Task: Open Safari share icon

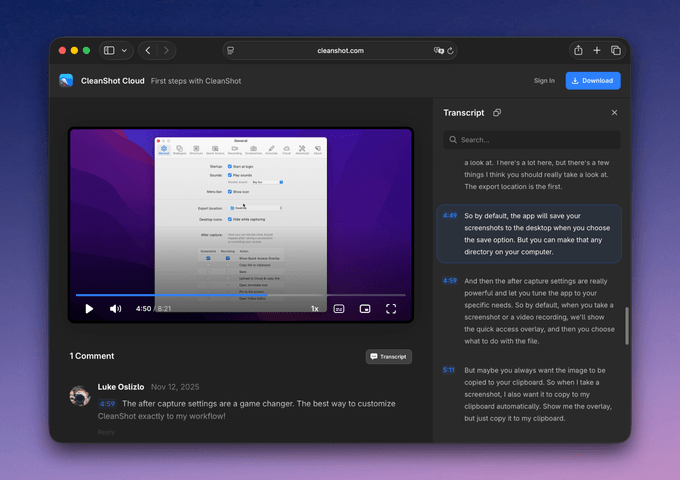Action: point(578,50)
